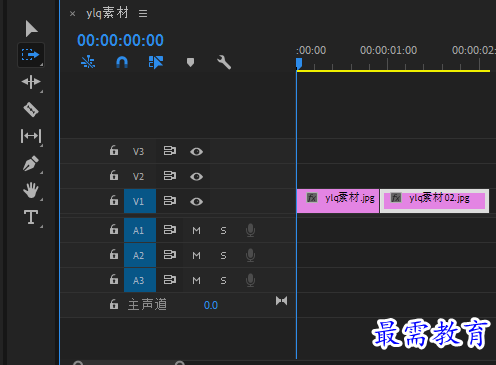Toggle sync lock for A2
The height and width of the screenshot is (365, 496).
pyautogui.click(x=170, y=255)
